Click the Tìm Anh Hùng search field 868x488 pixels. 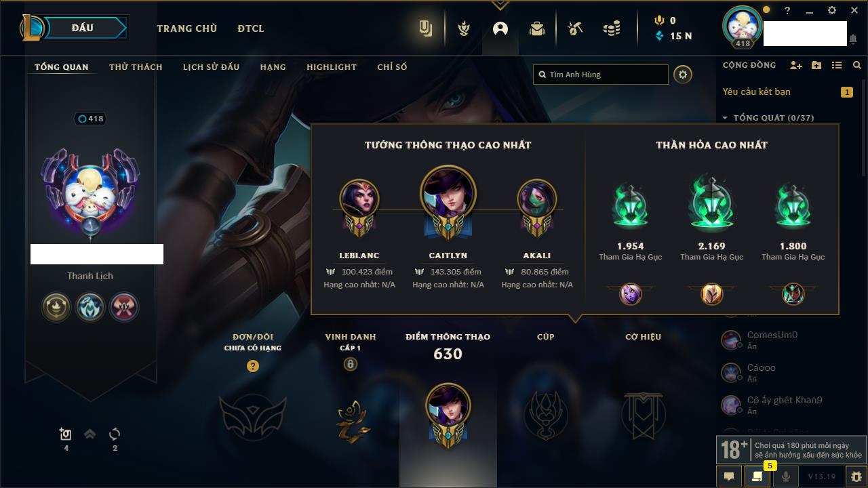pos(601,75)
